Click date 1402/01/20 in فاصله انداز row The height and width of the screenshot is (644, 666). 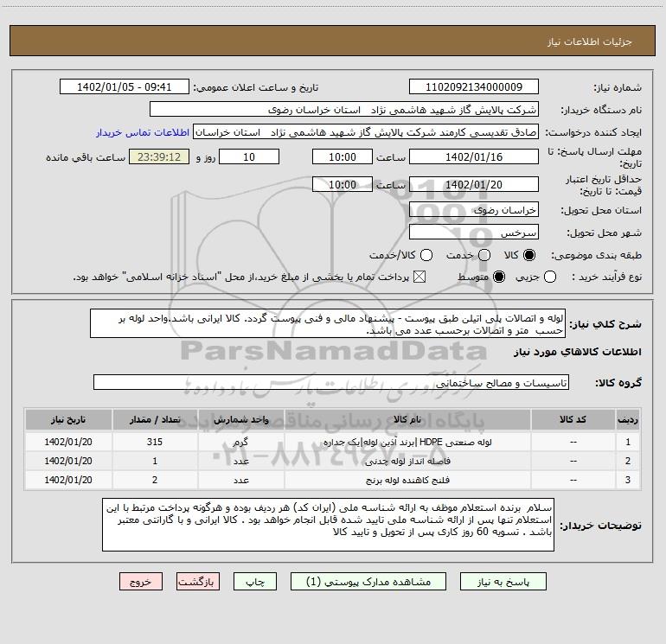click(x=68, y=461)
